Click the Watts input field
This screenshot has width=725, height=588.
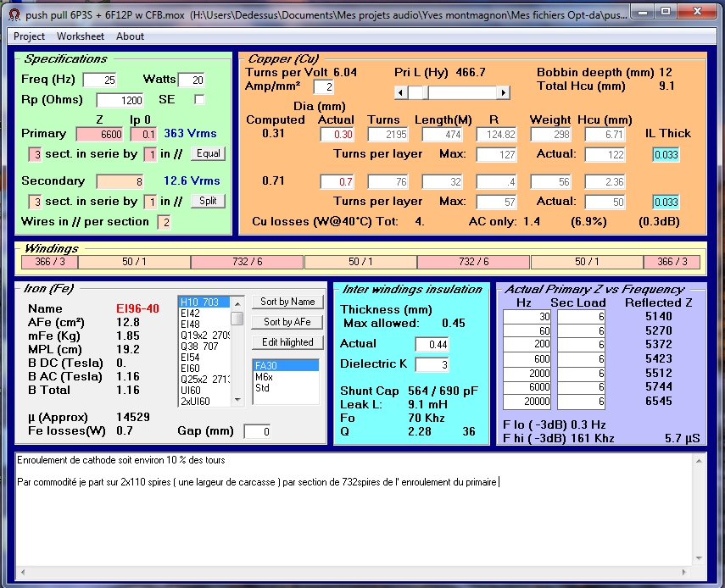192,80
